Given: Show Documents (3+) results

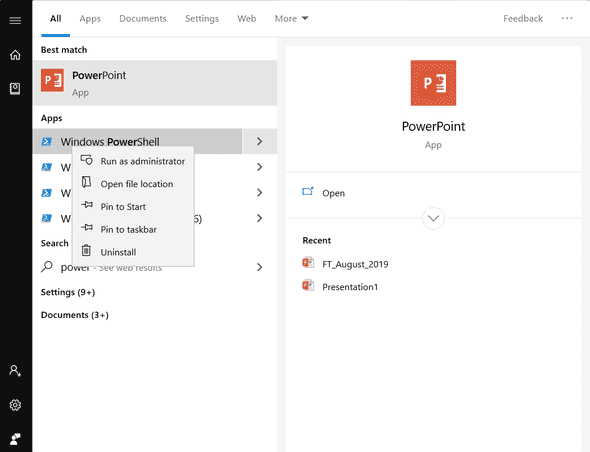Looking at the screenshot, I should click(75, 315).
